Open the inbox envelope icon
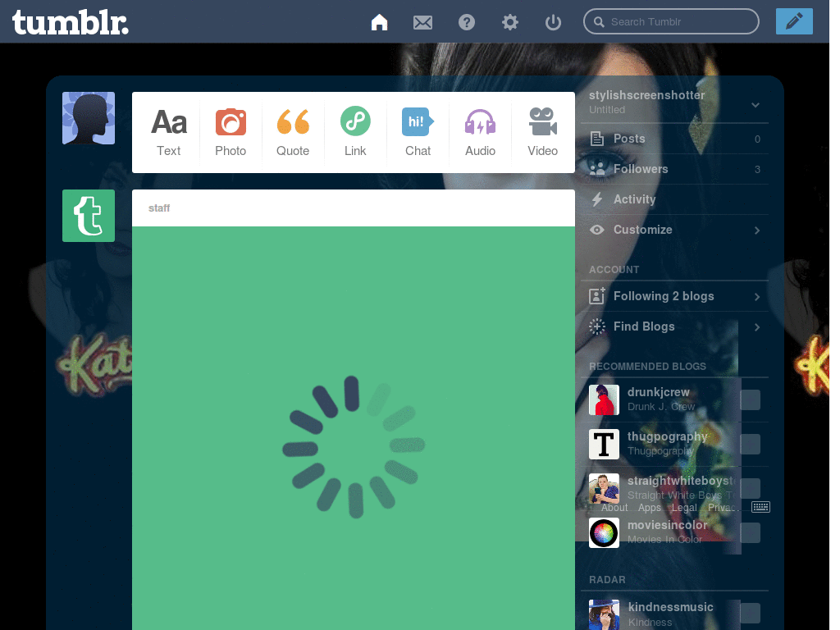Image resolution: width=840 pixels, height=630 pixels. coord(422,22)
